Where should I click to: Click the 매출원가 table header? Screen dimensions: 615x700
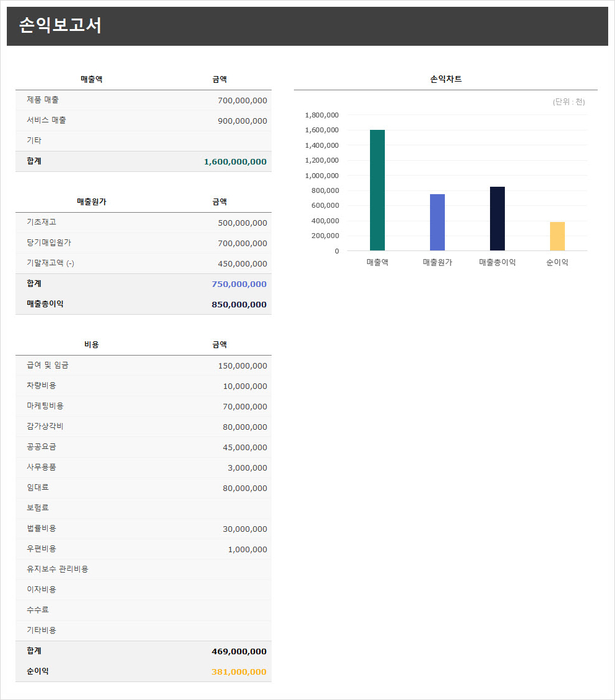(92, 202)
